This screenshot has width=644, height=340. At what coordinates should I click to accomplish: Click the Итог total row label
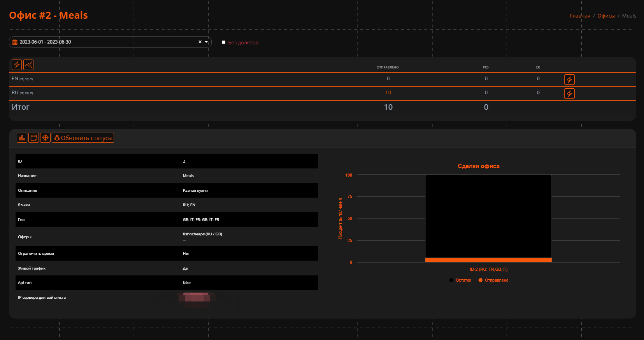point(21,107)
